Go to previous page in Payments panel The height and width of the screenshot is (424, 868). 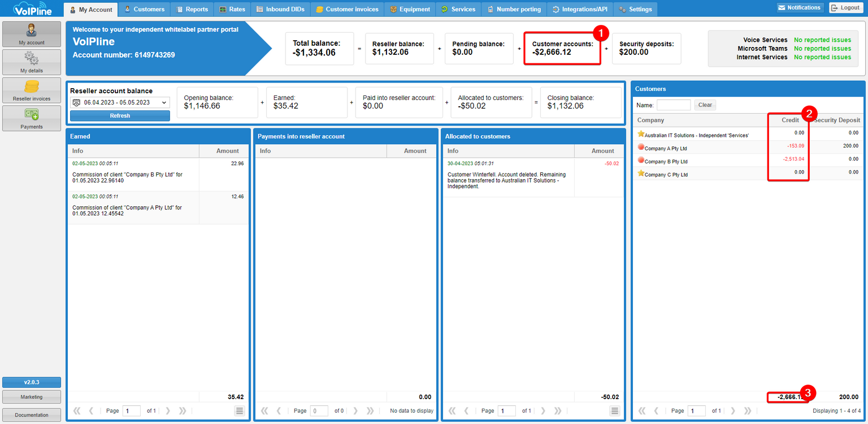[279, 411]
